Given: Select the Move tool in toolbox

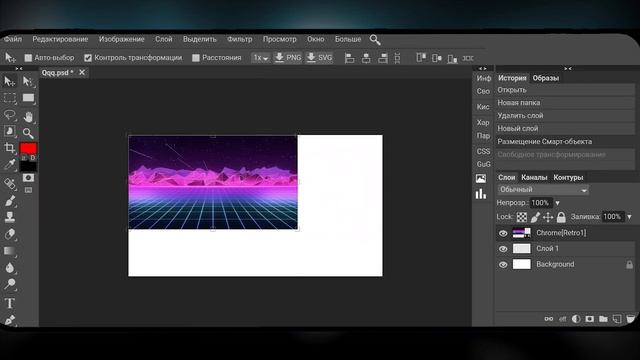Looking at the screenshot, I should click(x=9, y=81).
